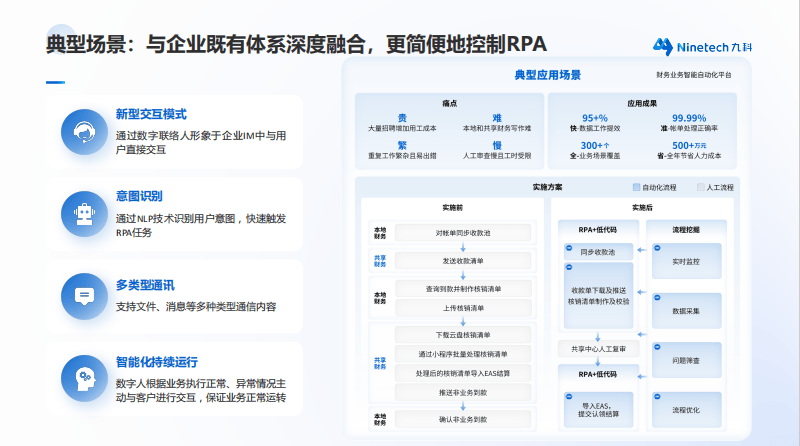Select the 对账单同步收款池 step box
Viewport: 800px width, 446px height.
click(x=463, y=233)
